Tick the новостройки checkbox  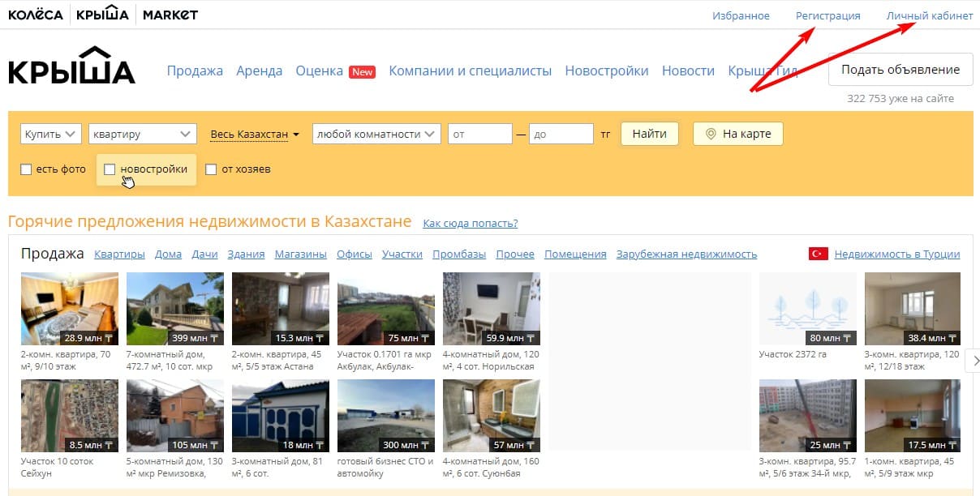[110, 169]
